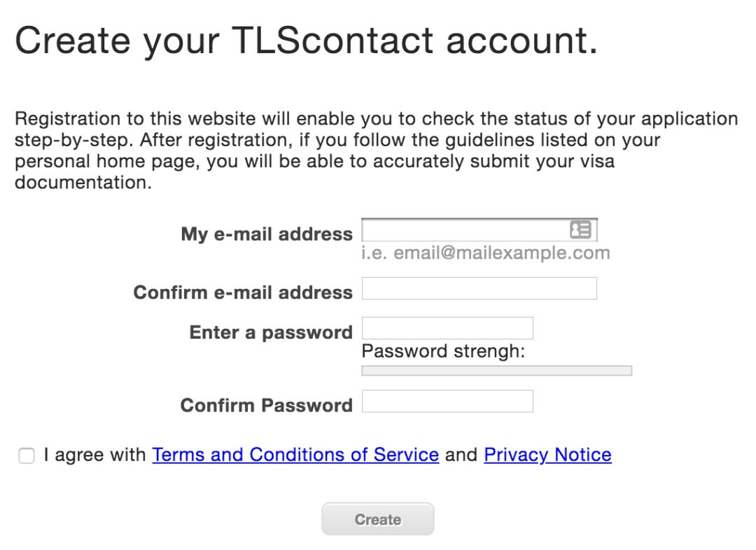
Task: Click the "Confirm e-mail address" label text
Action: tap(242, 292)
